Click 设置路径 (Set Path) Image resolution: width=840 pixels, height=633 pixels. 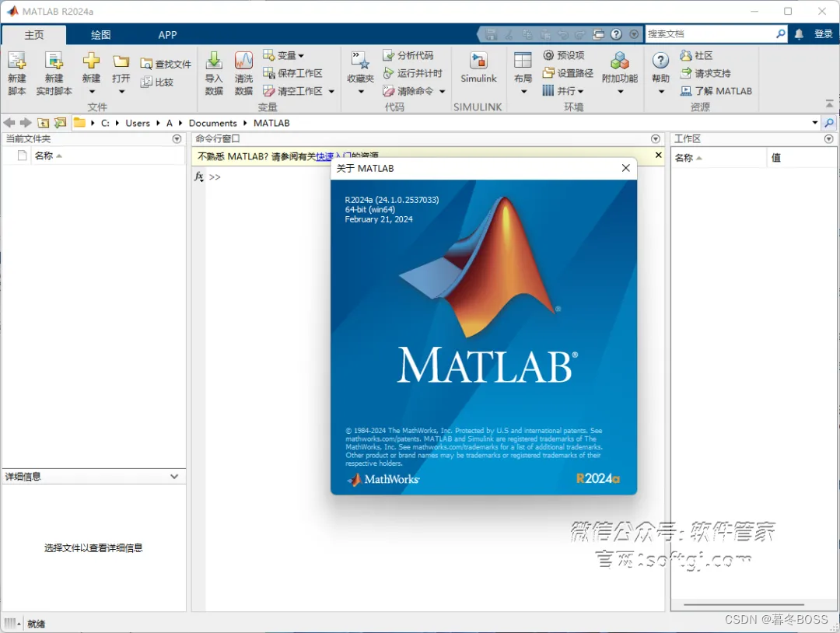pyautogui.click(x=568, y=73)
